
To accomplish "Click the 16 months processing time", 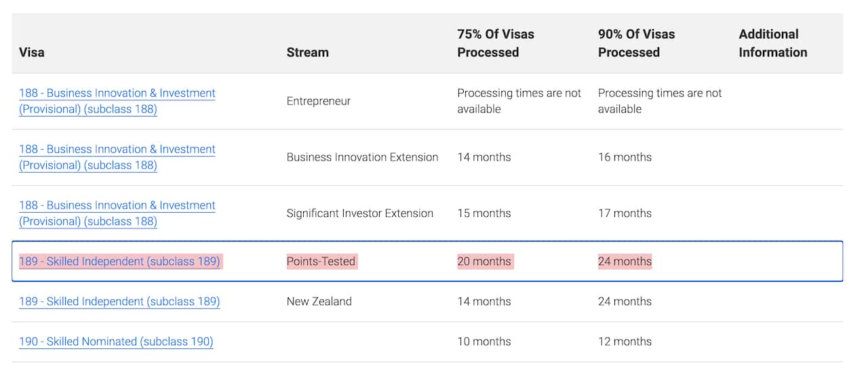I will (625, 157).
